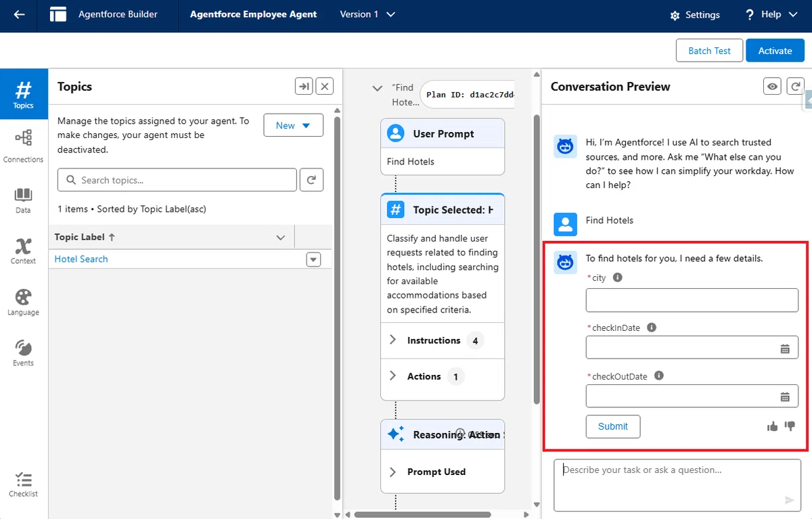The width and height of the screenshot is (812, 519).
Task: Open the Hotel Search topic link
Action: (81, 259)
